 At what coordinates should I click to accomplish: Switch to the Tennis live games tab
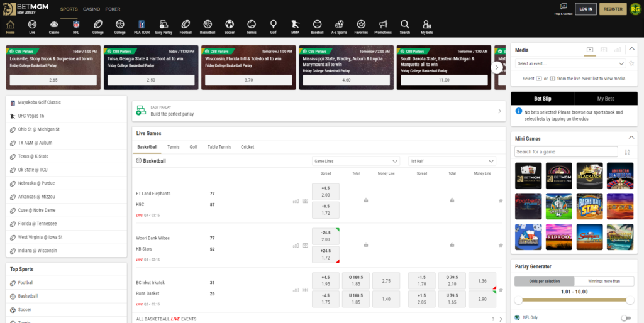point(174,147)
